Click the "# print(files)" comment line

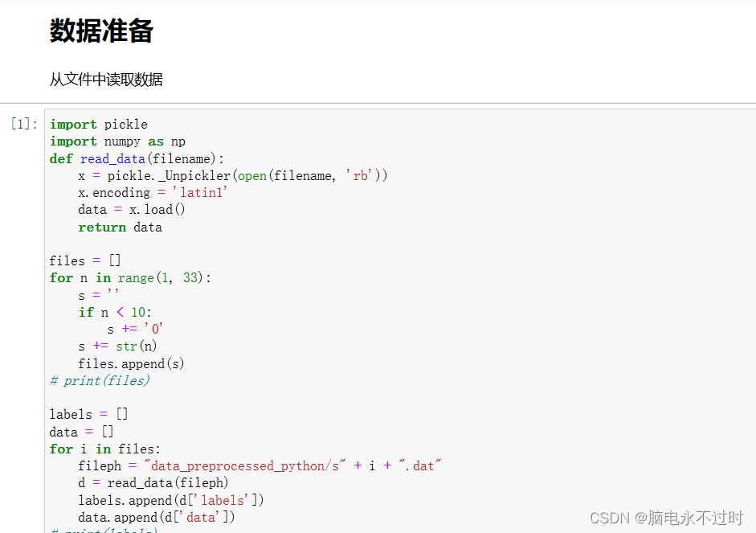(100, 380)
